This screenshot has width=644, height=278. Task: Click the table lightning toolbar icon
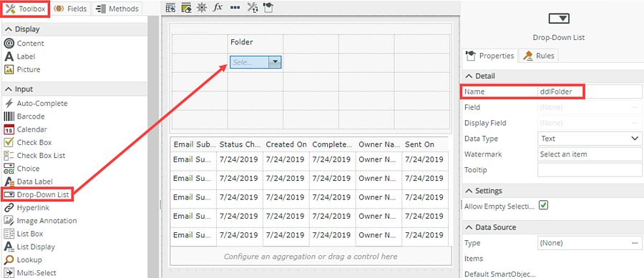171,8
